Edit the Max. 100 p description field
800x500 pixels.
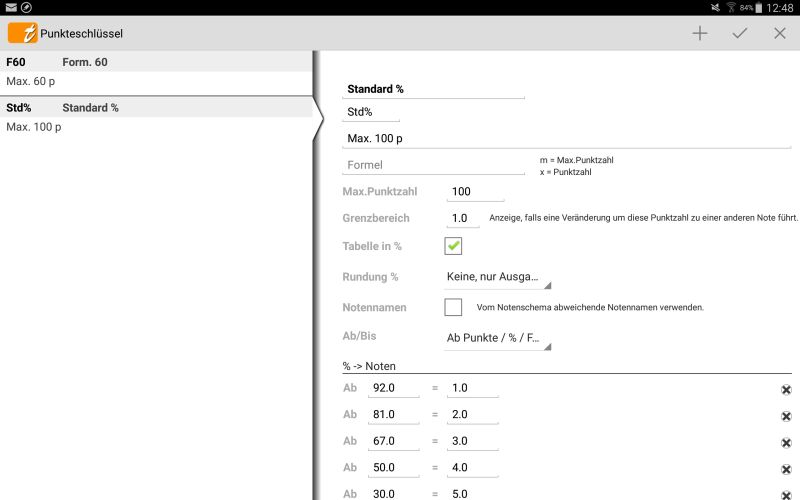click(567, 138)
